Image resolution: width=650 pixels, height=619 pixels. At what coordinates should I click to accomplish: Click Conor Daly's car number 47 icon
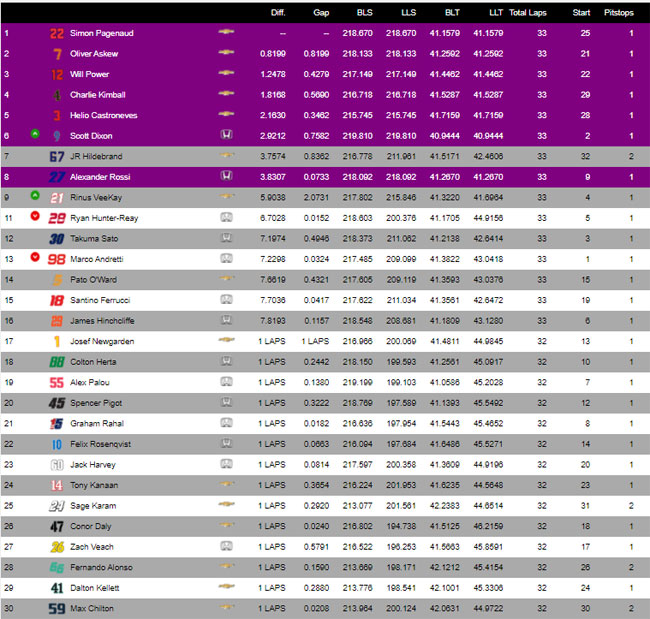click(x=57, y=527)
